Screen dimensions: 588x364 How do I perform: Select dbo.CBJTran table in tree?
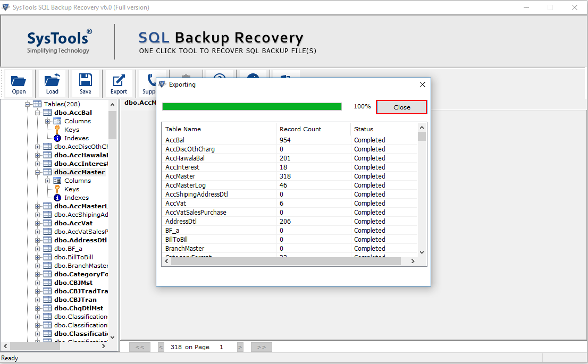(75, 300)
